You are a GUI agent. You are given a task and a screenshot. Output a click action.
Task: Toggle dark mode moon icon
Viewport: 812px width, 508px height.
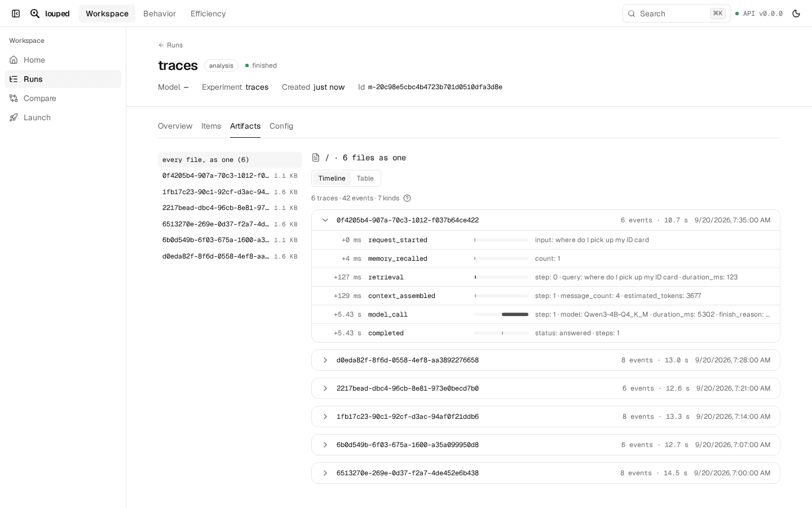(796, 14)
